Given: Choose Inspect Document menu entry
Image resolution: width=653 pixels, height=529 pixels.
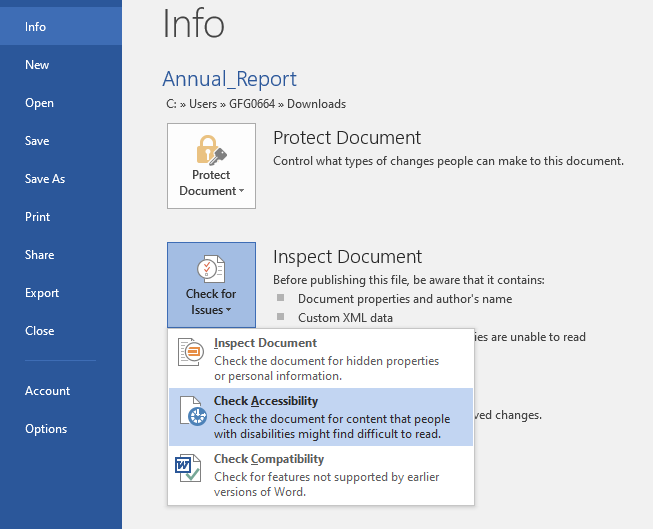Looking at the screenshot, I should tap(321, 359).
